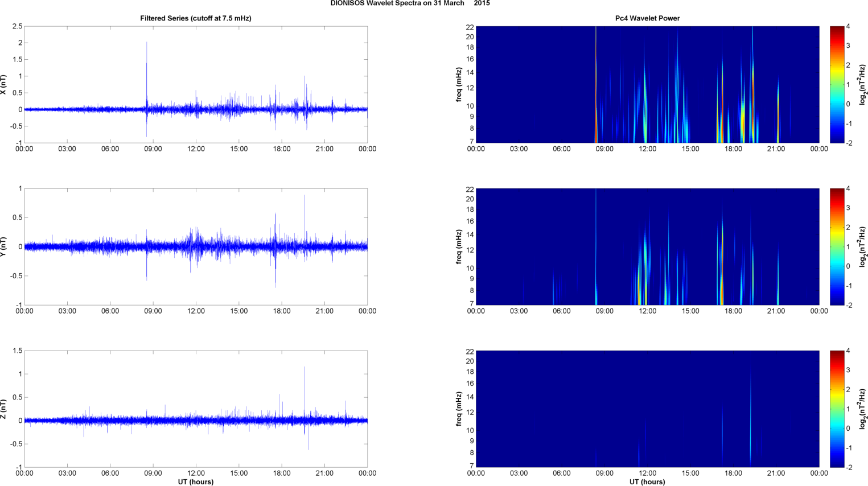
Task: Click the middle spectrogram's colorbar
Action: tap(837, 246)
